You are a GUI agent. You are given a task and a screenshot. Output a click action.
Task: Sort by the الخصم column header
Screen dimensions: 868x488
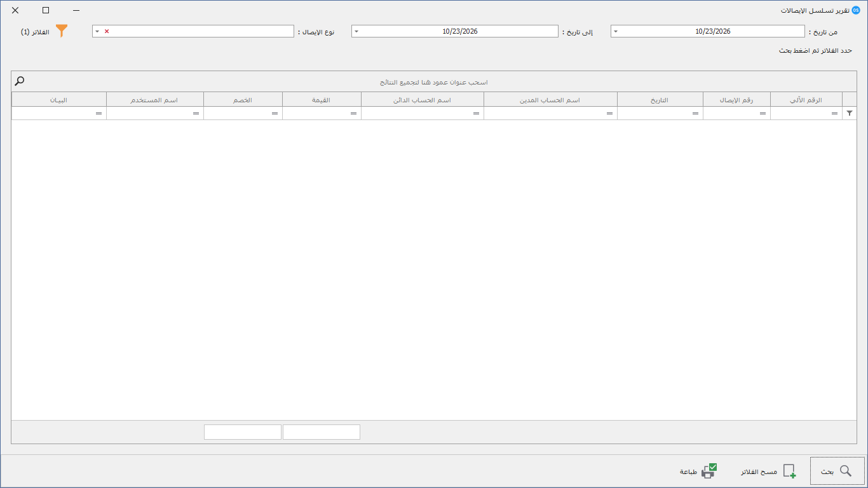click(x=243, y=99)
